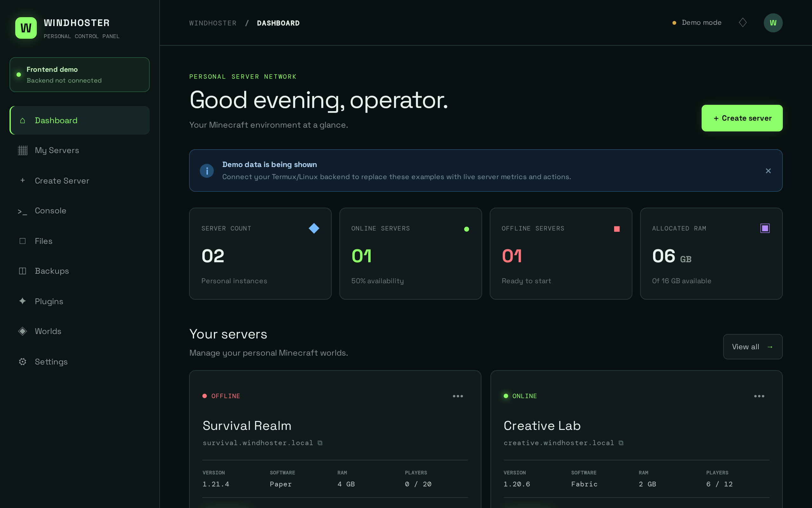The height and width of the screenshot is (508, 812).
Task: Go to My Servers in sidebar
Action: 80,150
